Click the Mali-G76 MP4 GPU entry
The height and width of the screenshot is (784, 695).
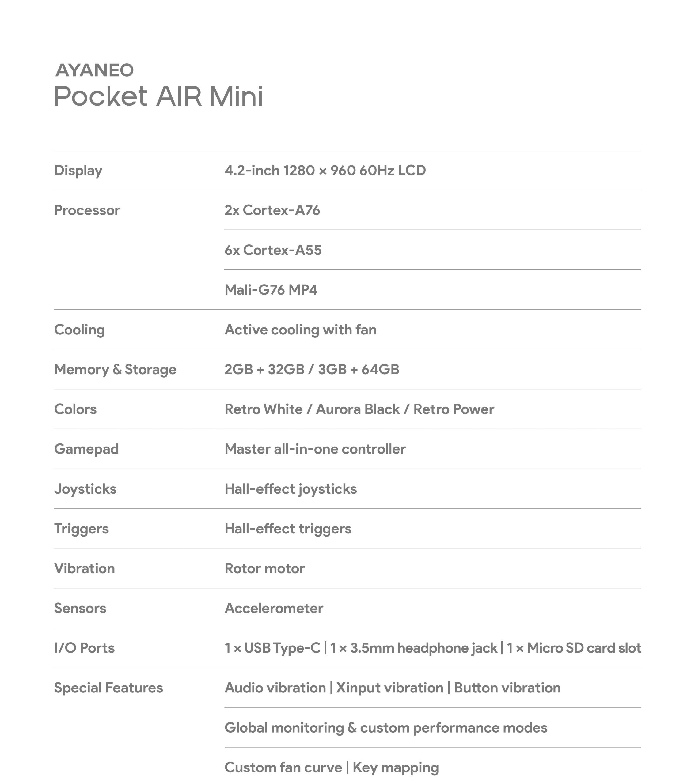[x=271, y=290]
